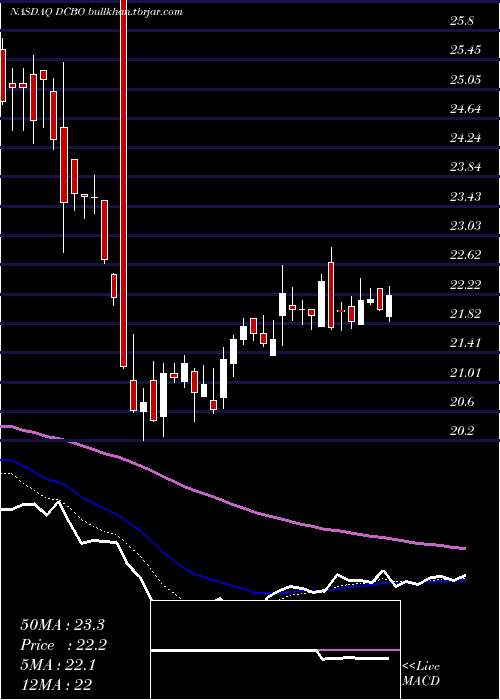Viewport: 500px width, 700px height.
Task: Click the 22.62 price axis label
Action: [466, 255]
